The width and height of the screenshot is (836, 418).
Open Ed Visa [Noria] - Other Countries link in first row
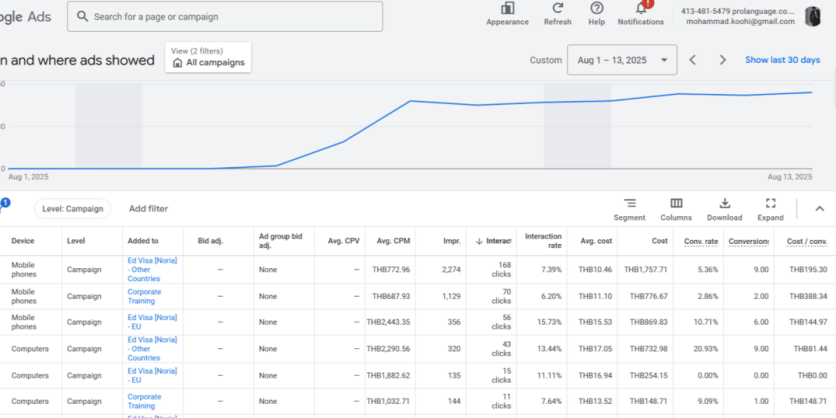[152, 269]
